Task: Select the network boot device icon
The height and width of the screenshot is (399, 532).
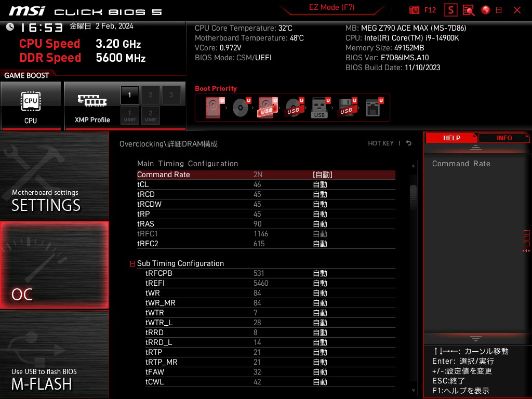Action: 374,108
